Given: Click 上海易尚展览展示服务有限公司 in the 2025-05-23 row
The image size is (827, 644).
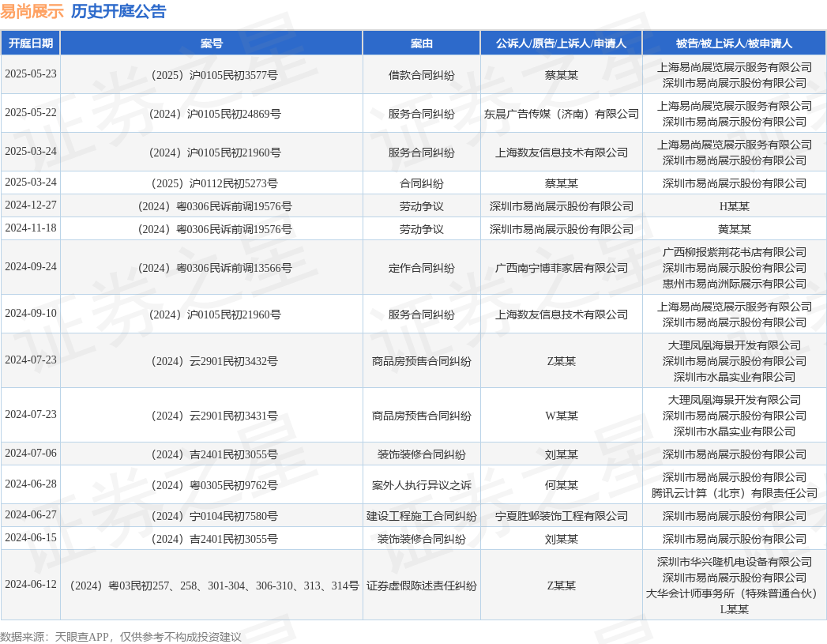Looking at the screenshot, I should tap(734, 67).
